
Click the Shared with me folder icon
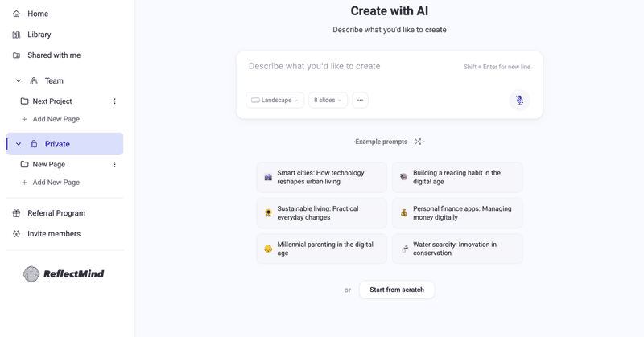coord(16,55)
